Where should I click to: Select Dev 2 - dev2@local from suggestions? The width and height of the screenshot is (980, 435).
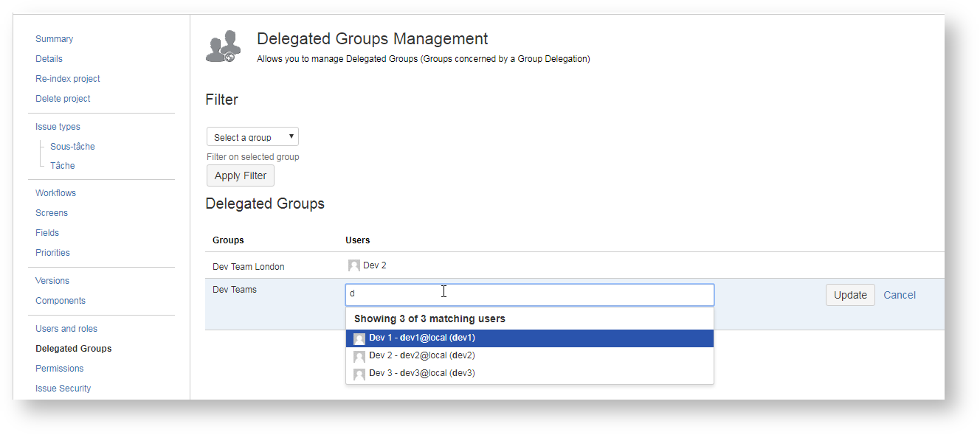421,355
